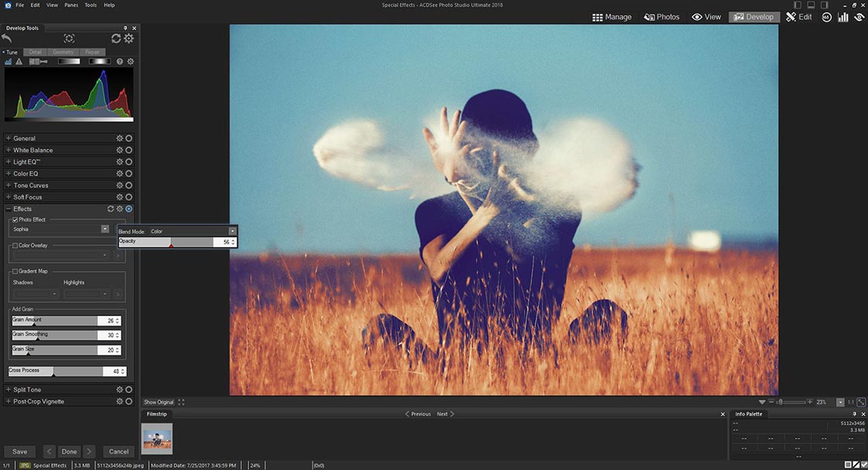Viewport: 868px width, 470px height.
Task: Disable the Effects group circle toggle
Action: [x=129, y=209]
